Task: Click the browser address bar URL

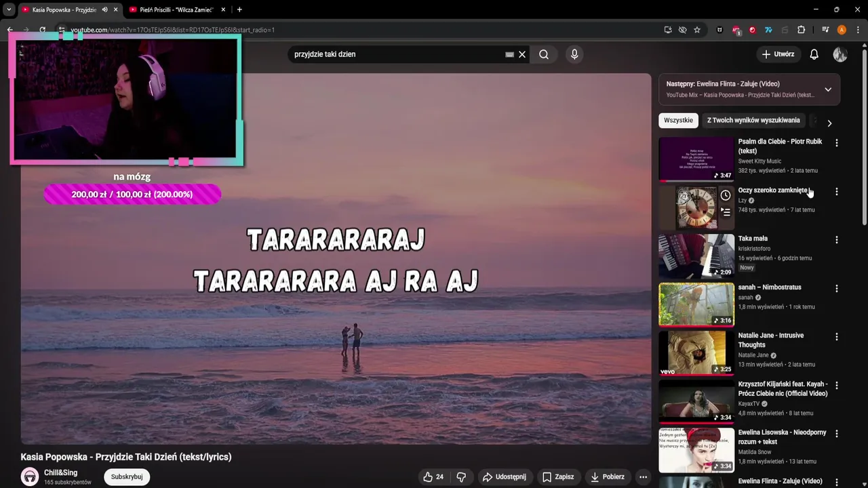Action: coord(173,30)
